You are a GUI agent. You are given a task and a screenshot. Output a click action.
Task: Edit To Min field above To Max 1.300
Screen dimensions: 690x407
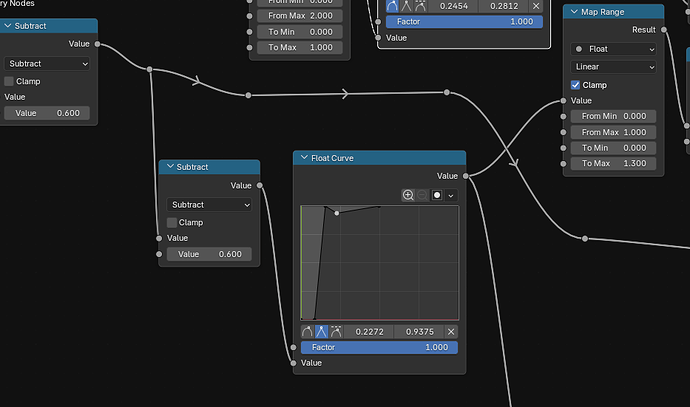click(x=613, y=148)
